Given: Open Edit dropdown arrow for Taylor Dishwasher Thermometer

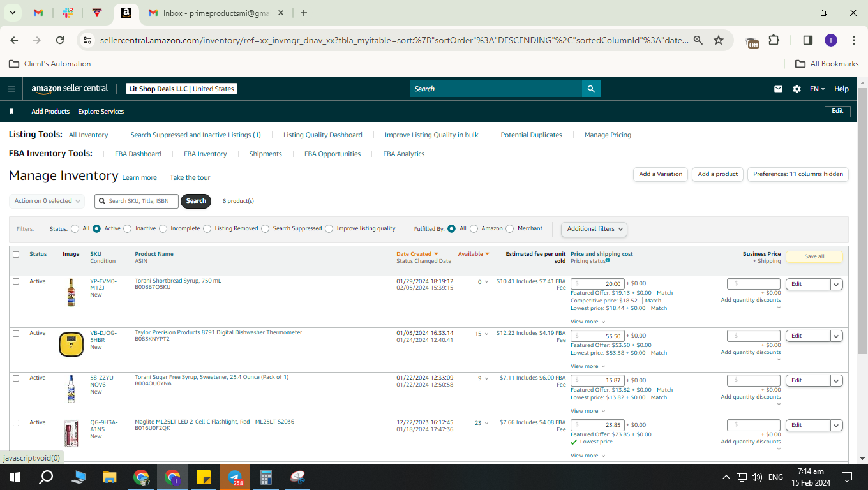Looking at the screenshot, I should coord(836,336).
